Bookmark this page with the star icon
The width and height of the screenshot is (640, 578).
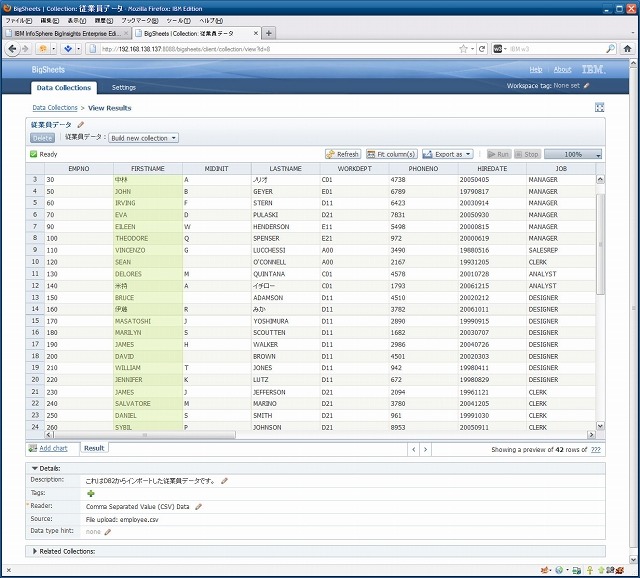[x=463, y=49]
